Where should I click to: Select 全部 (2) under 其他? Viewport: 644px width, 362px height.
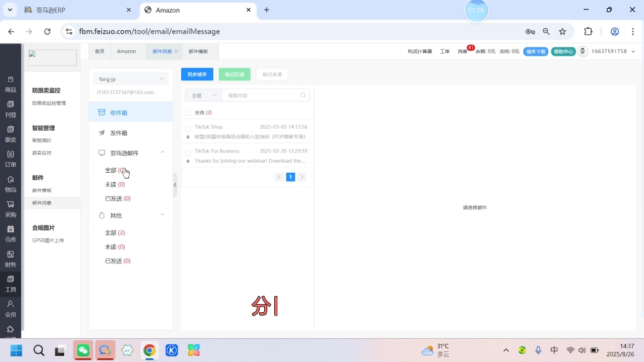[115, 233]
